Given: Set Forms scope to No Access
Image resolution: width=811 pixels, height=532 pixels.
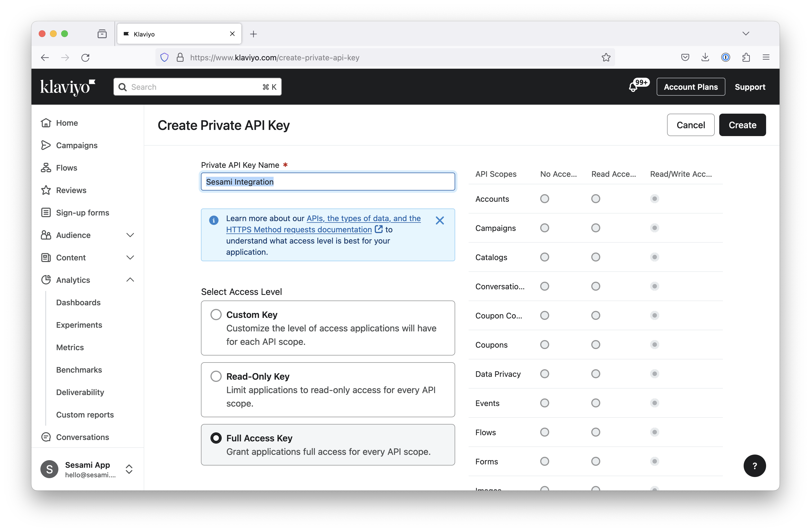Looking at the screenshot, I should [x=544, y=461].
